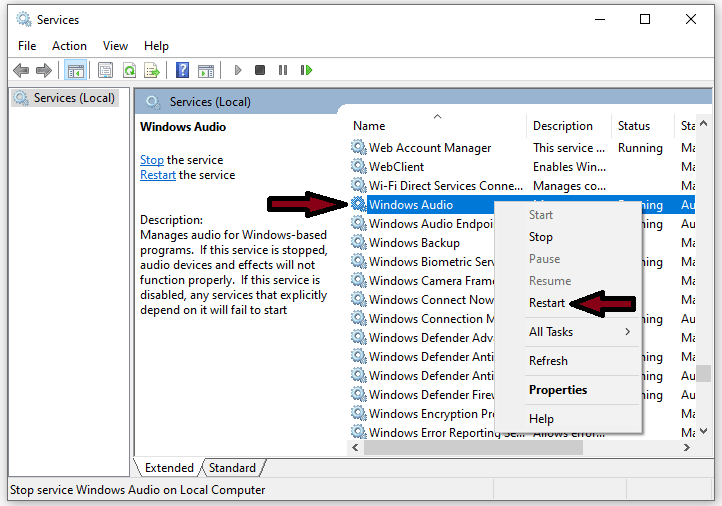Click gear icon beside Windows Biometric Service
Viewport: 722px width, 506px height.
click(359, 261)
